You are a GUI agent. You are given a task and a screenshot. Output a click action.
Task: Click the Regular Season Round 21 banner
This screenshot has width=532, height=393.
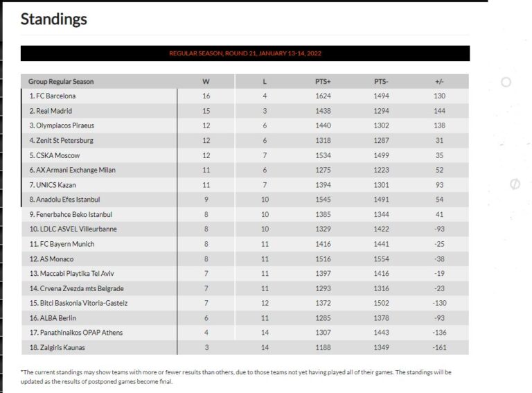click(245, 53)
